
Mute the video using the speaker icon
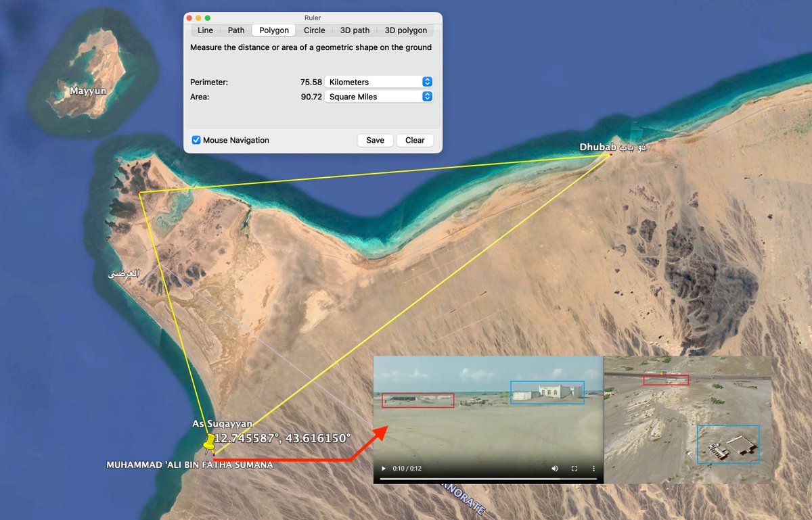tap(555, 469)
